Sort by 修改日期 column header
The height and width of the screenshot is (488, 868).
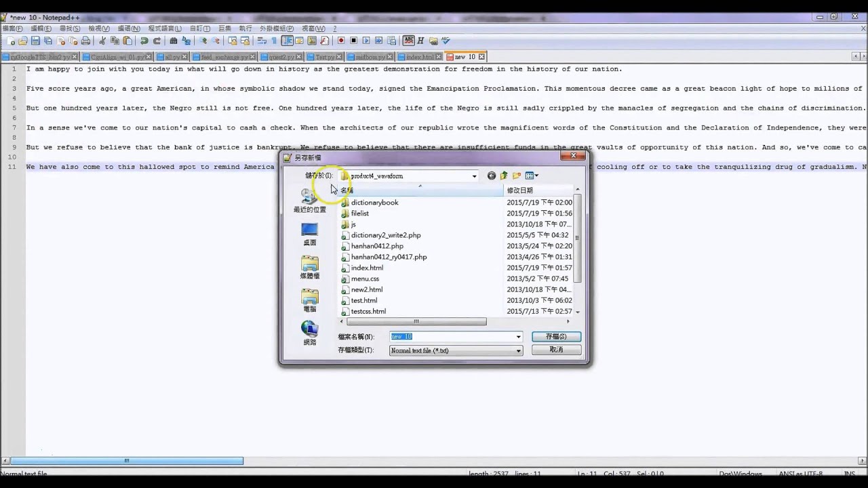[539, 190]
